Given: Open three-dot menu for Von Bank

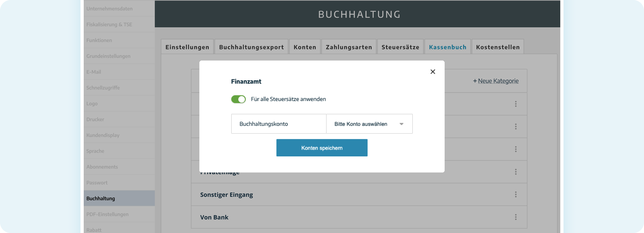Looking at the screenshot, I should point(515,217).
